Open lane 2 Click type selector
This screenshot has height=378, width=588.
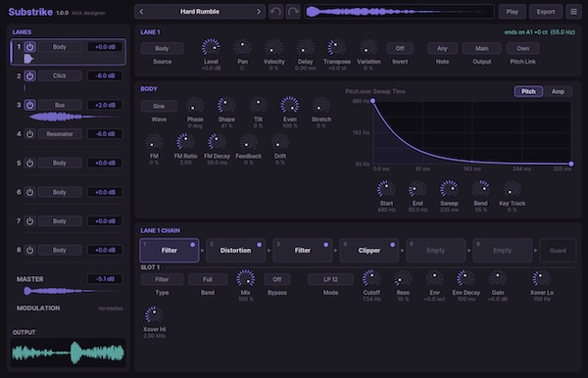[60, 76]
